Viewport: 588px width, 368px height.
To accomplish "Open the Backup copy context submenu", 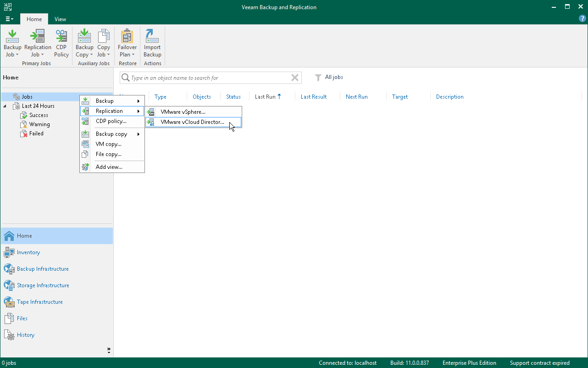I will 112,134.
